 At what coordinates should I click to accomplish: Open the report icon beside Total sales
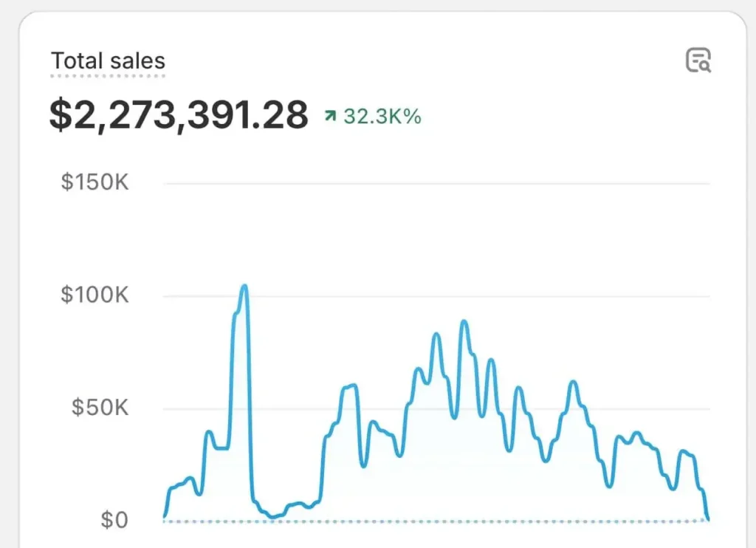point(698,61)
